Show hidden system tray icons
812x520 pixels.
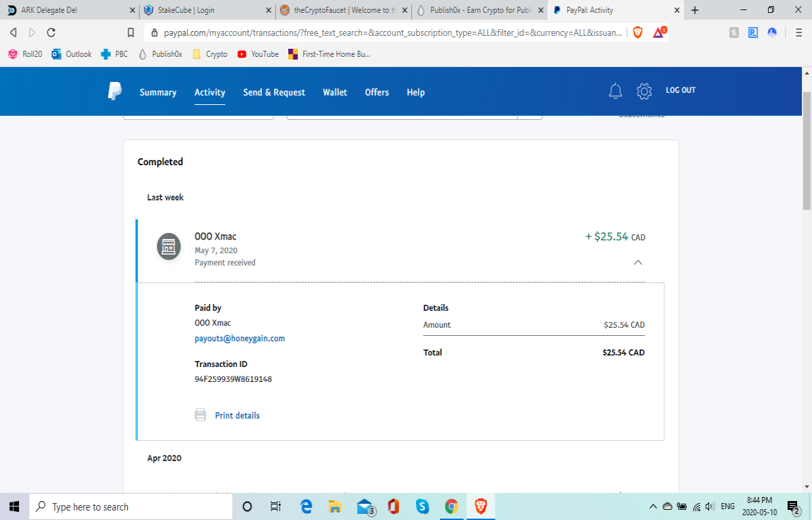(653, 506)
